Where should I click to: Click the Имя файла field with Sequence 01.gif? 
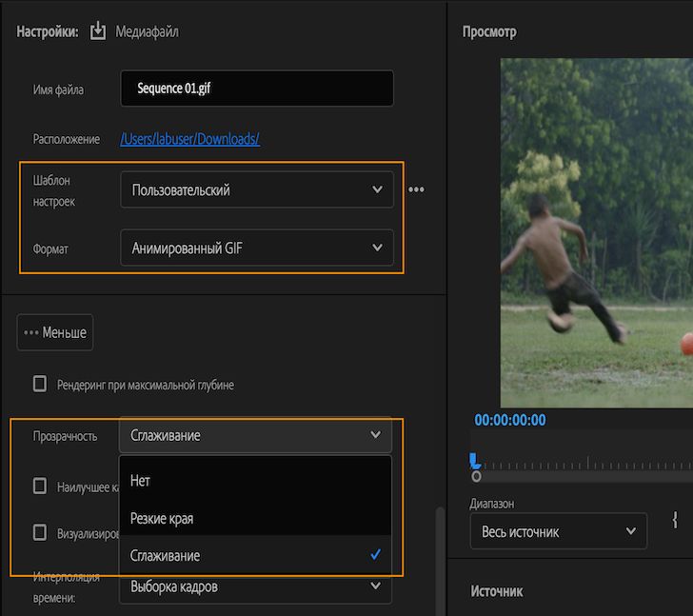pos(256,89)
